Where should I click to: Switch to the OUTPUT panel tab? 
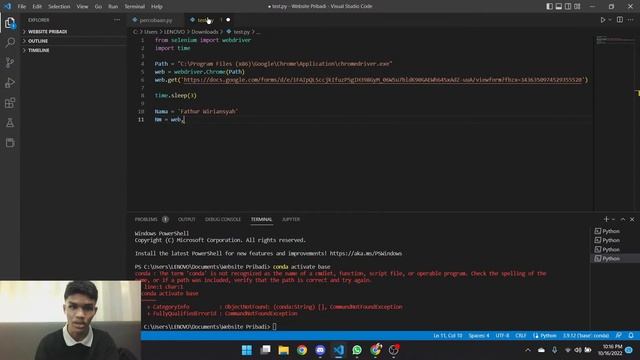point(187,219)
